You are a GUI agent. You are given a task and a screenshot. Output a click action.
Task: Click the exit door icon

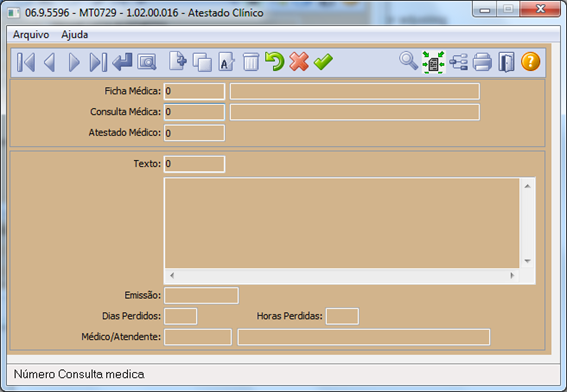[x=506, y=62]
